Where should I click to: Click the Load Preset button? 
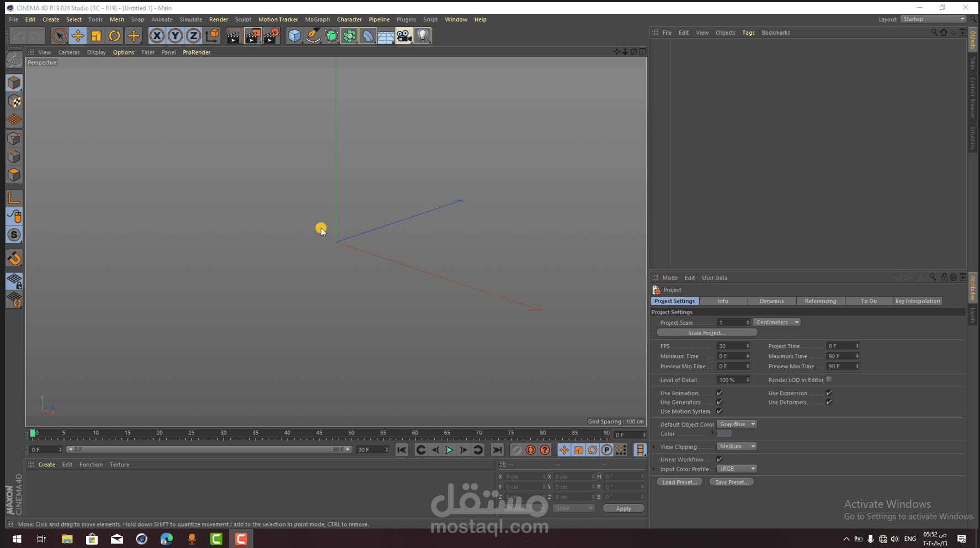(679, 482)
